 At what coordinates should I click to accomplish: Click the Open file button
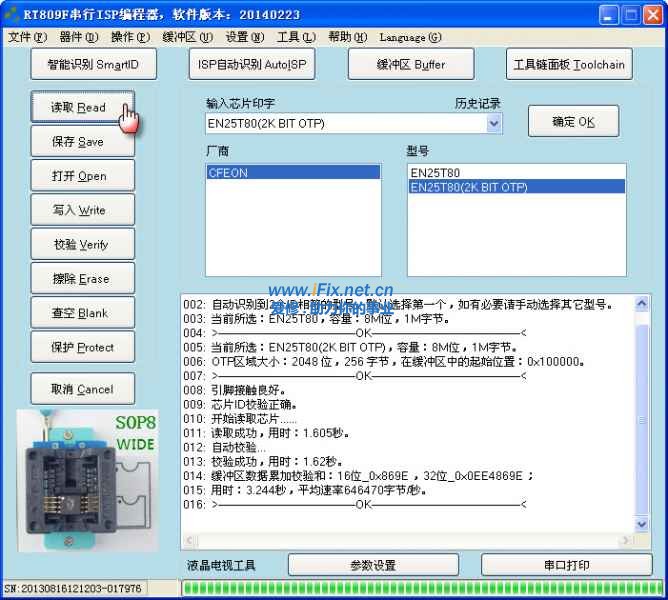click(x=81, y=176)
